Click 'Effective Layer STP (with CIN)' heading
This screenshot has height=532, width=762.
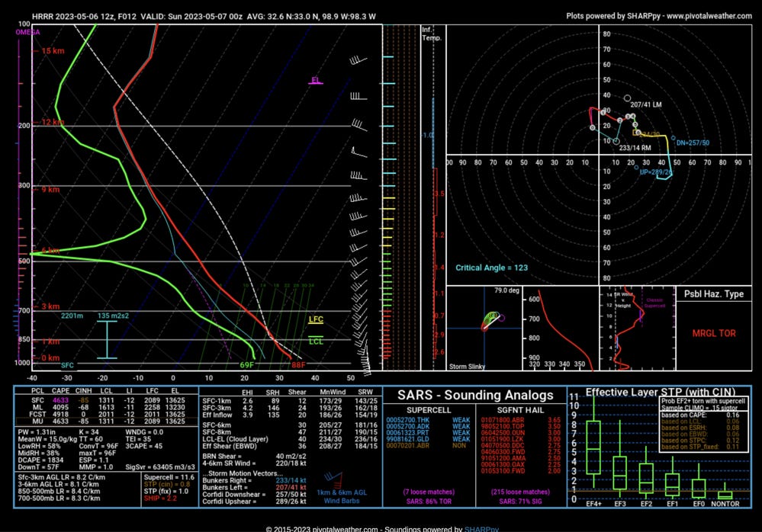coord(661,392)
